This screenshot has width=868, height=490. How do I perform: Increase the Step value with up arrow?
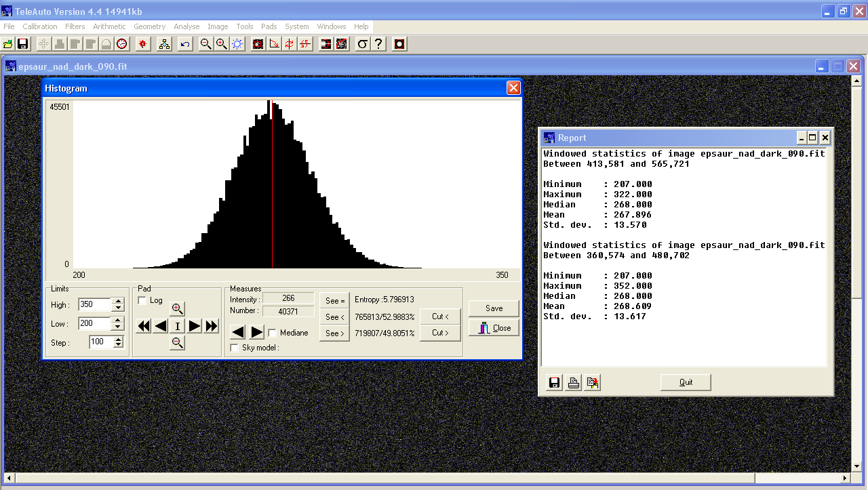119,339
